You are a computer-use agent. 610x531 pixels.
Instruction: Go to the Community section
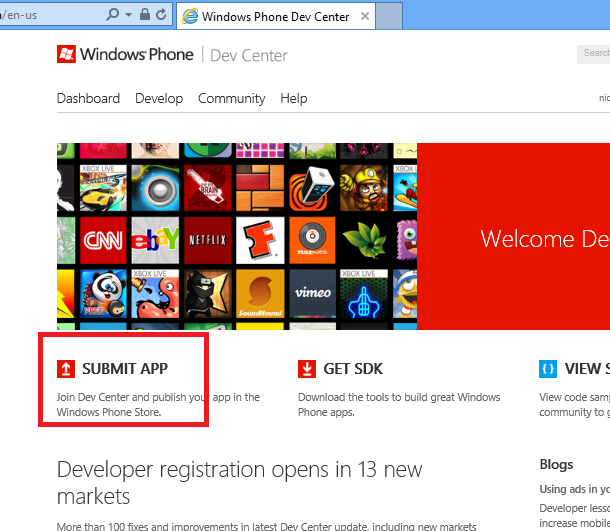point(231,98)
